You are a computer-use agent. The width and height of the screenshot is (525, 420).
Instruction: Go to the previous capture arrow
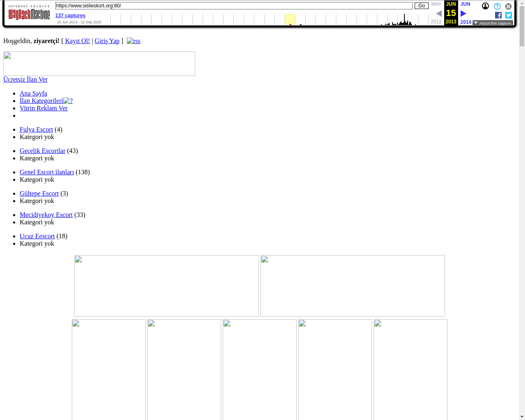point(438,14)
